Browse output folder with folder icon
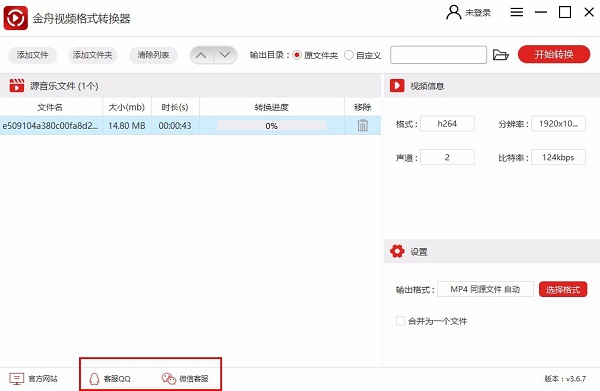Viewport: 600px width, 391px height. coord(501,55)
